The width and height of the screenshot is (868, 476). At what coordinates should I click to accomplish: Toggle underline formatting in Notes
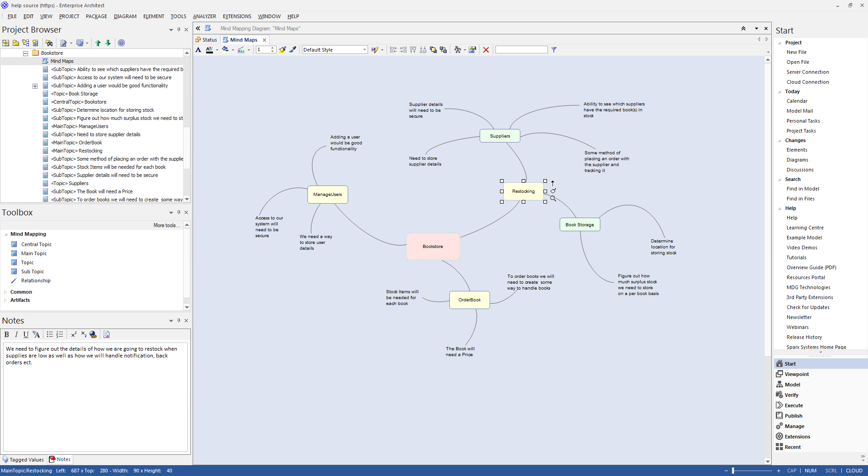[x=26, y=334]
